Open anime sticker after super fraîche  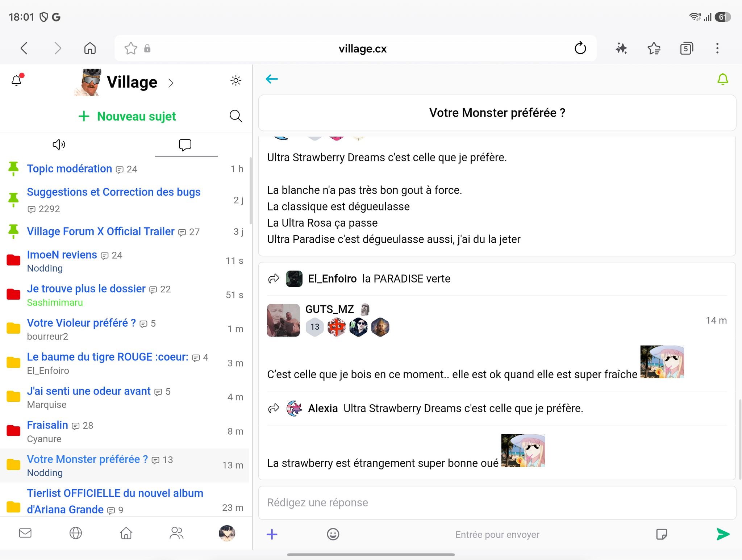pyautogui.click(x=662, y=362)
